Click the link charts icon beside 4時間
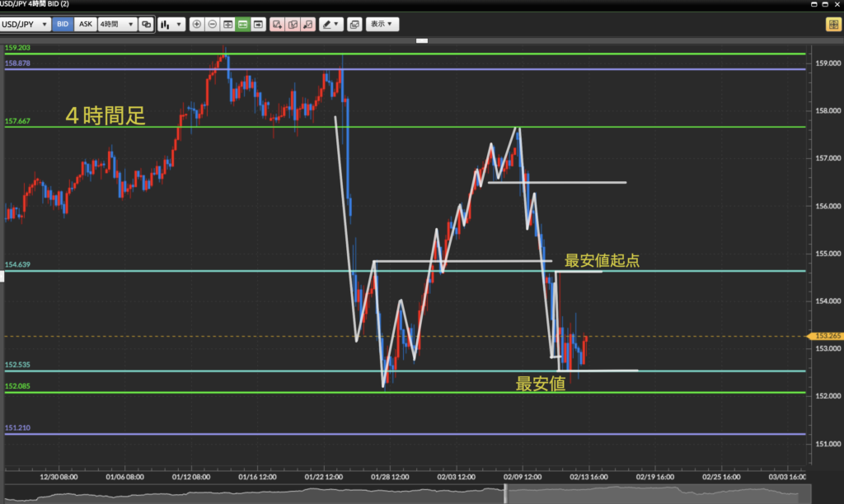The width and height of the screenshot is (844, 504). (147, 25)
